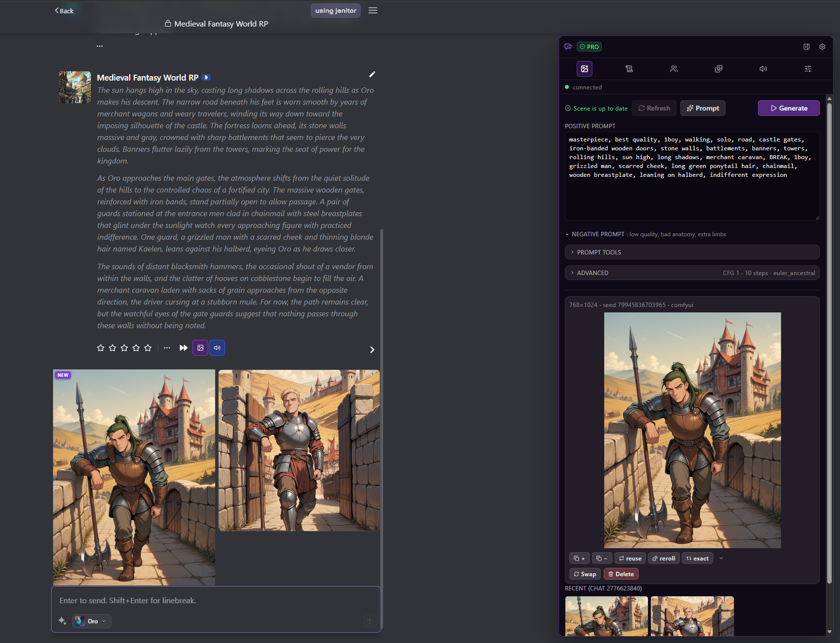
Task: Click the copy-minus button under generated image
Action: (x=602, y=559)
